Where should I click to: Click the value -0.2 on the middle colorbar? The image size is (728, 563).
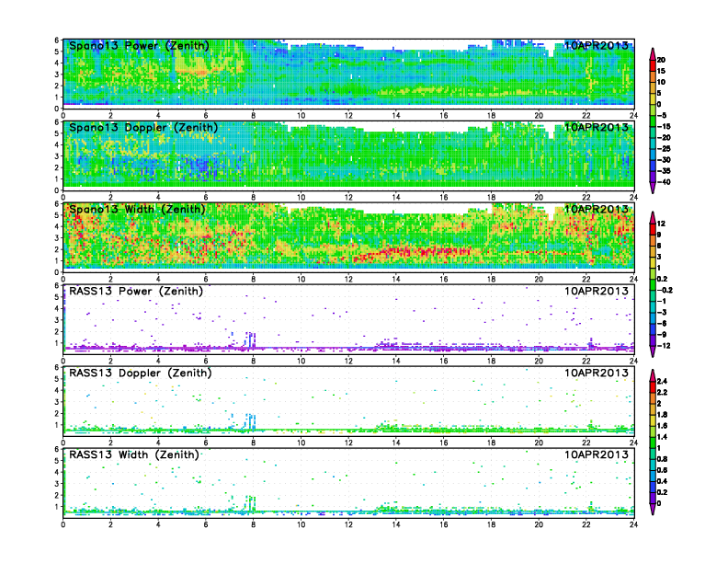click(x=665, y=290)
